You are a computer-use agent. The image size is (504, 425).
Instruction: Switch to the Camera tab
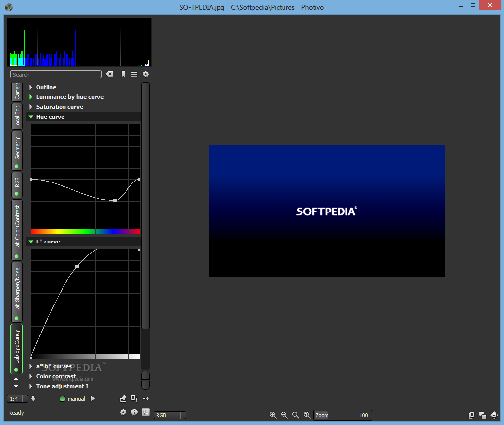click(17, 91)
